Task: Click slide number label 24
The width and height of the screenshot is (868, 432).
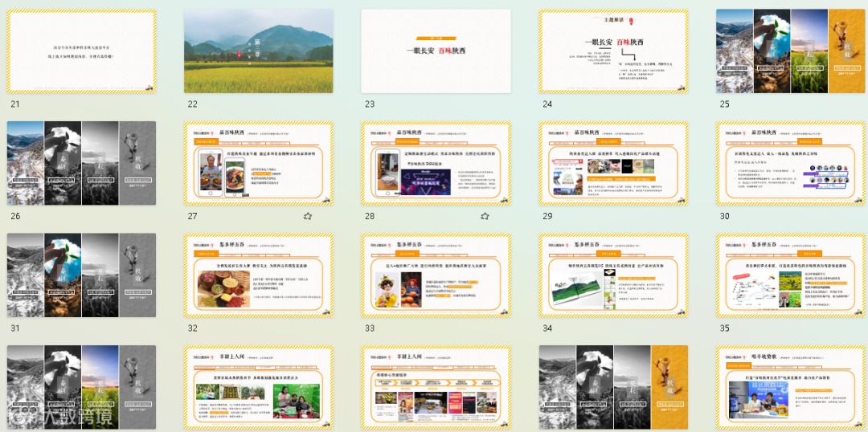Action: 547,104
